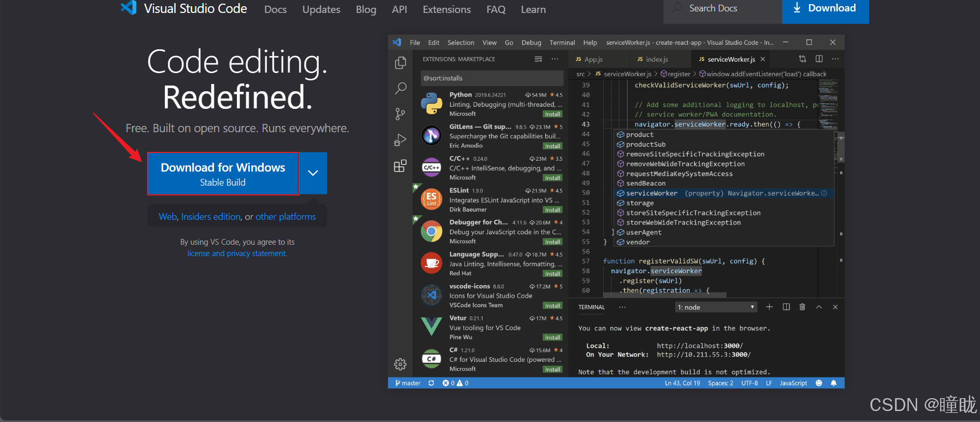This screenshot has width=980, height=422.
Task: Open the Terminal menu
Action: 562,43
